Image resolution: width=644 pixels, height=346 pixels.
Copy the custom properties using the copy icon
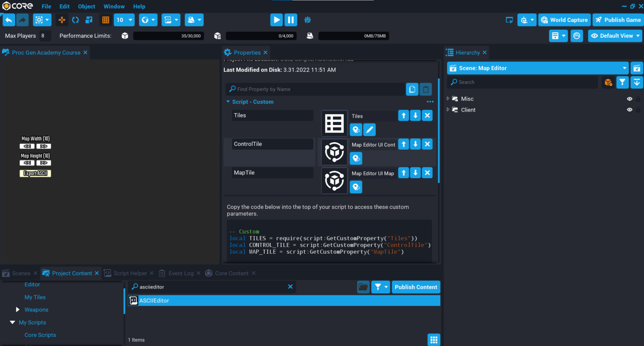[x=412, y=89]
